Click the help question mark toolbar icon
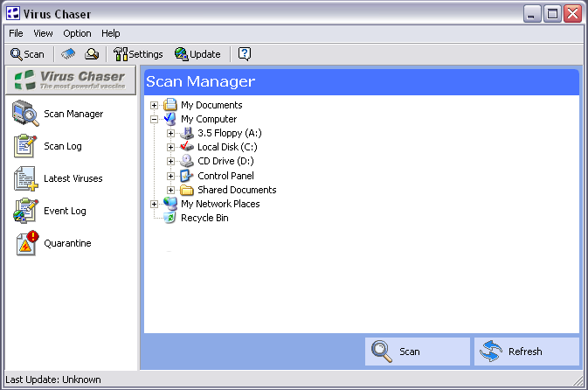 245,54
